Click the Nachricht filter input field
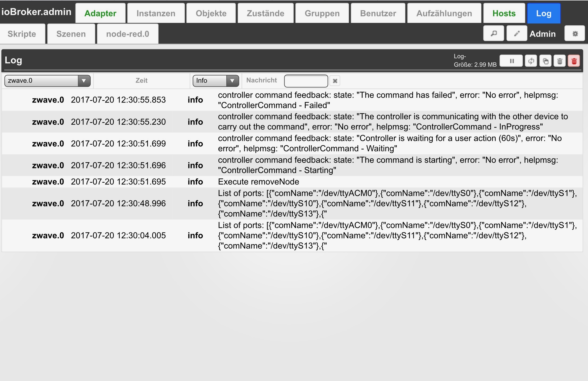The height and width of the screenshot is (381, 588). tap(306, 81)
